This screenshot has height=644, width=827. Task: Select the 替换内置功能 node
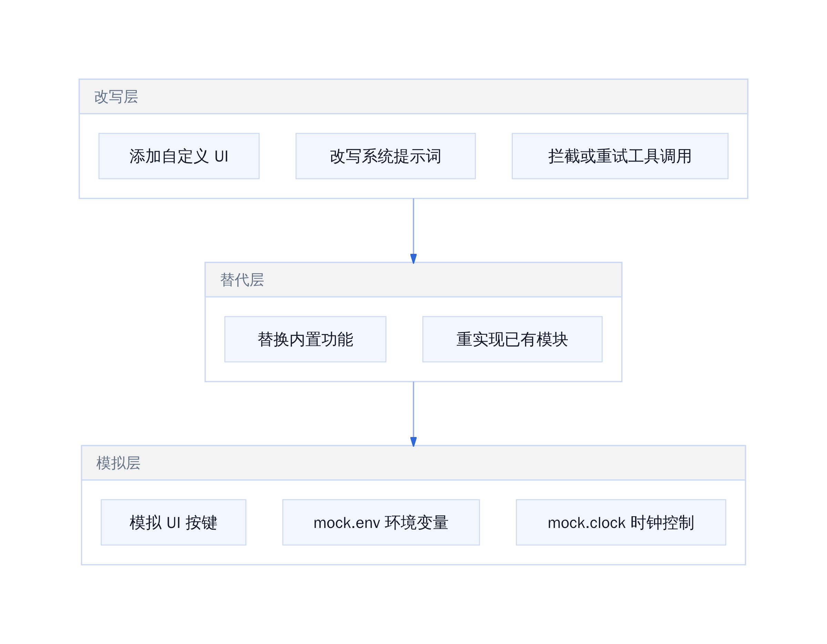click(305, 339)
